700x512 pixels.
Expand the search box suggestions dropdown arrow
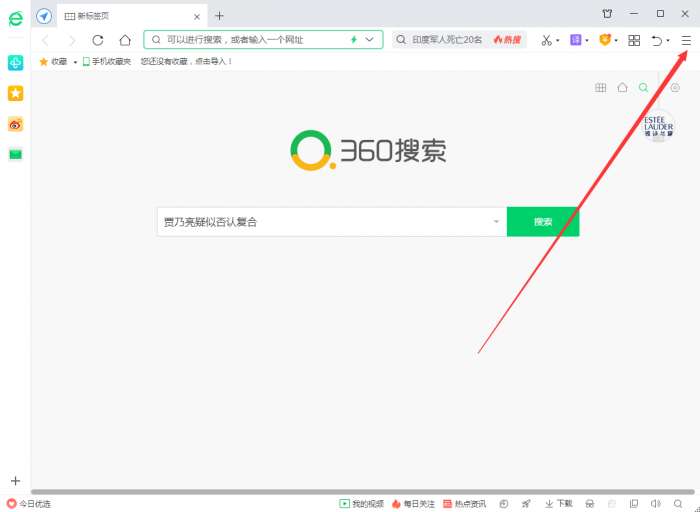(x=496, y=221)
